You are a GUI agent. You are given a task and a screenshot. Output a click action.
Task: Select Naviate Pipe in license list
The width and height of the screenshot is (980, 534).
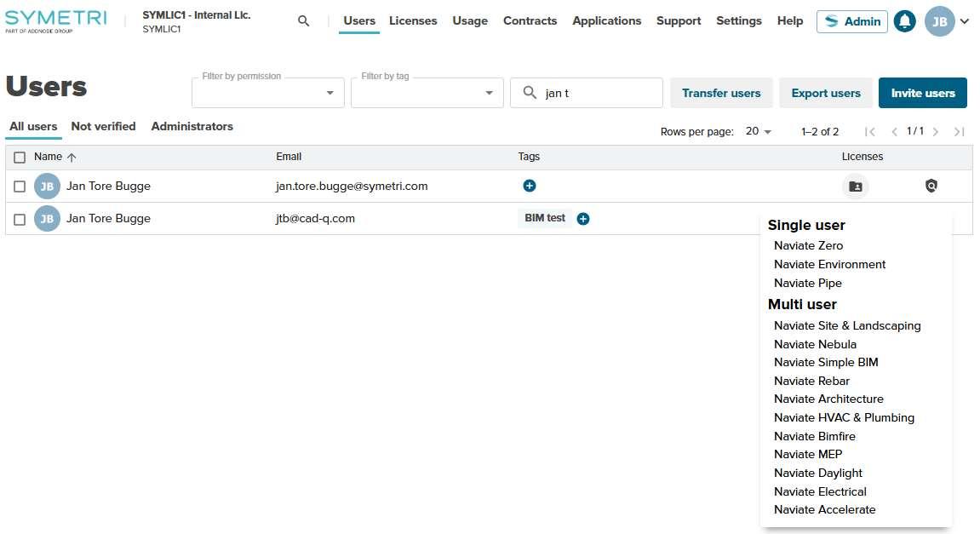(x=807, y=284)
